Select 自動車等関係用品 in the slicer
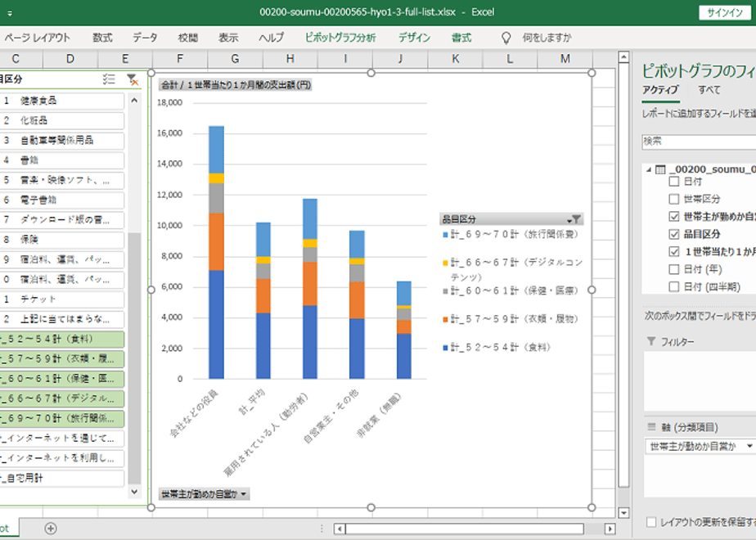This screenshot has width=756, height=540. pos(61,140)
